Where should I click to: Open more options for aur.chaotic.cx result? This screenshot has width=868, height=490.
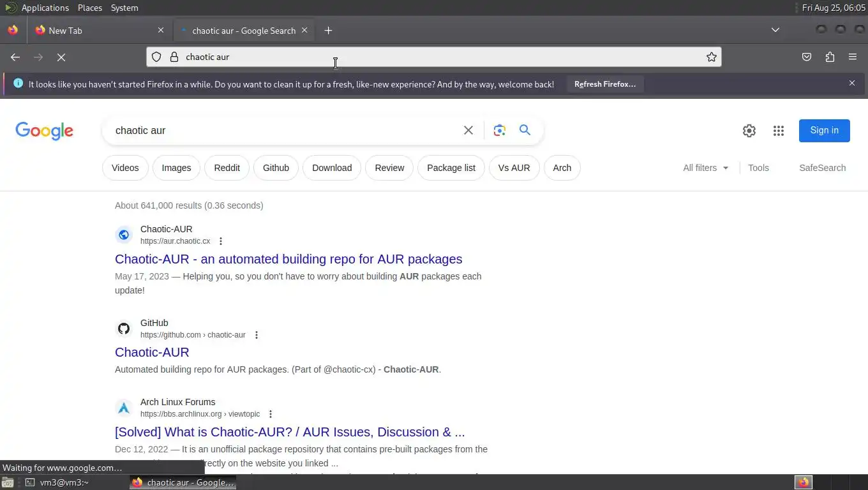pos(221,241)
